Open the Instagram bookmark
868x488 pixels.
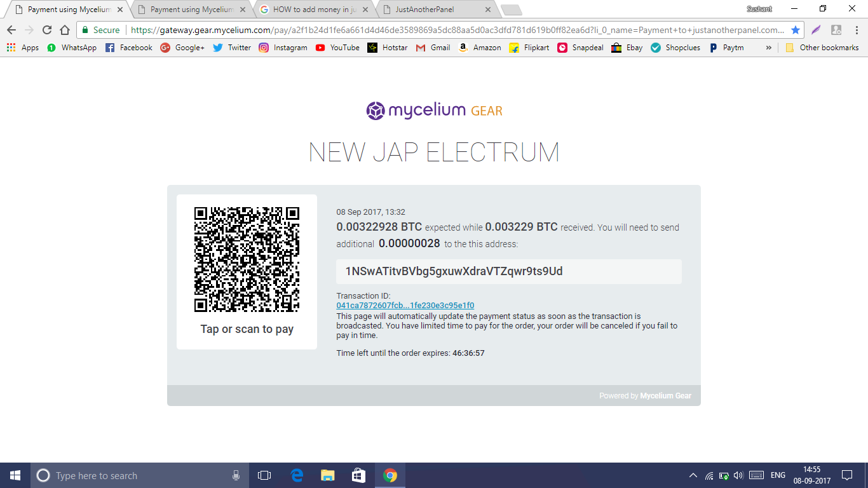(283, 48)
